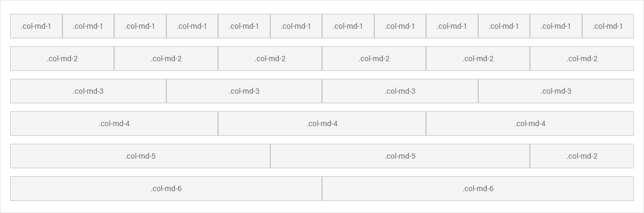Screen dimensions: 644x213
Task: Select the third .col-md-2 cell in second row
Action: [270, 59]
